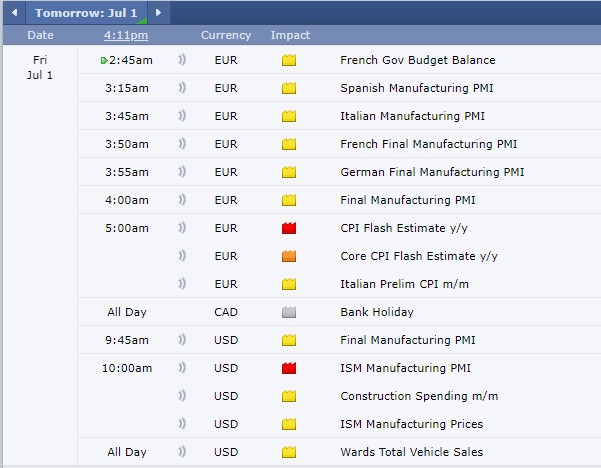Toggle alert for Italian Prelim CPI m/m
The height and width of the screenshot is (468, 601).
[181, 284]
